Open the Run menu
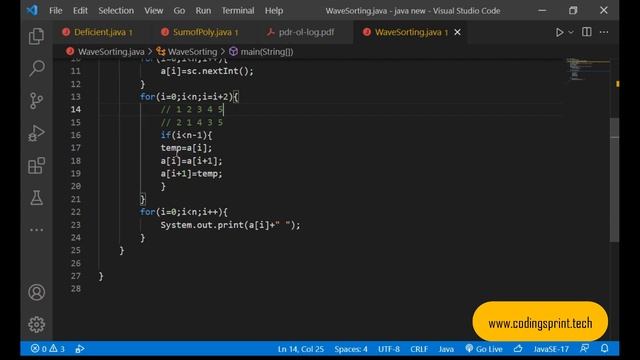Screen dimensions: 640x360 [x=203, y=11]
